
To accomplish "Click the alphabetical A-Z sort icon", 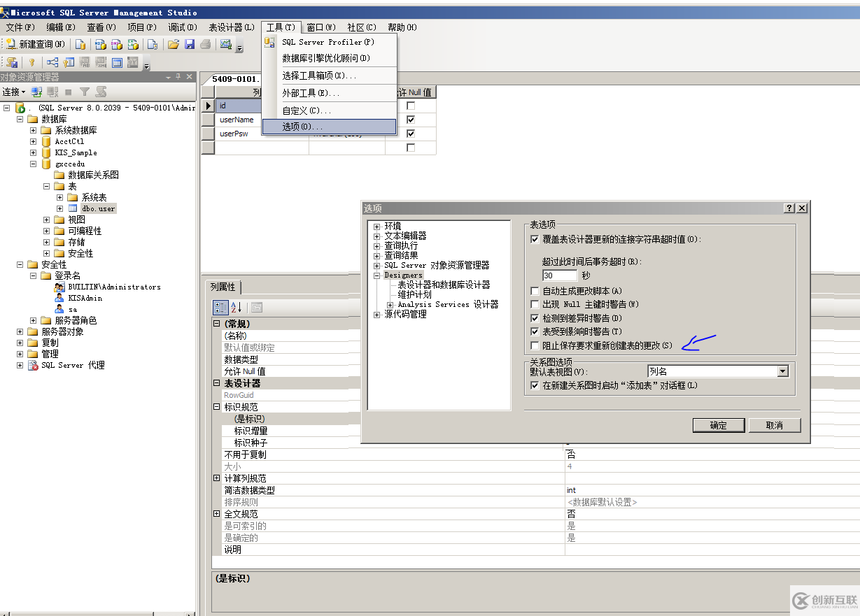I will pyautogui.click(x=237, y=307).
